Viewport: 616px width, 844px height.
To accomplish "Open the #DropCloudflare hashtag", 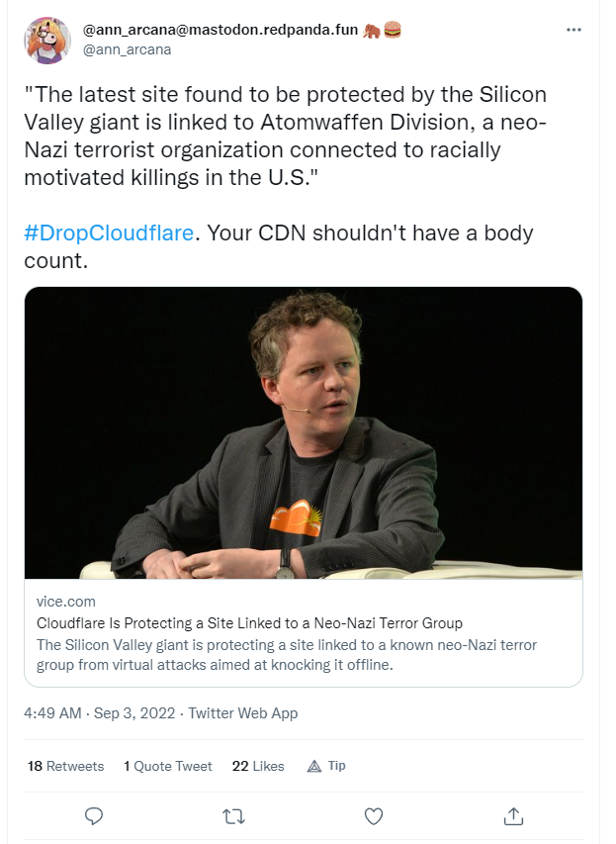I will tap(109, 234).
